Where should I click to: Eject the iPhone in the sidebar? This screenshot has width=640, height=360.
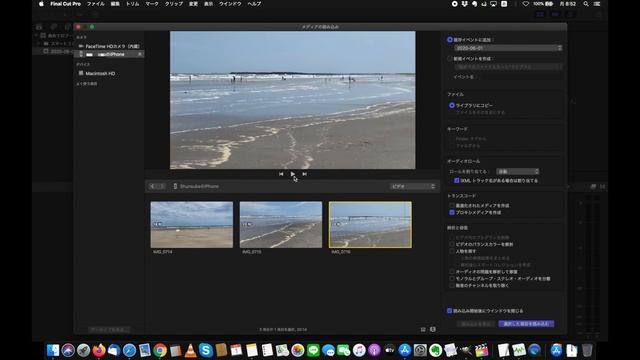pos(140,54)
